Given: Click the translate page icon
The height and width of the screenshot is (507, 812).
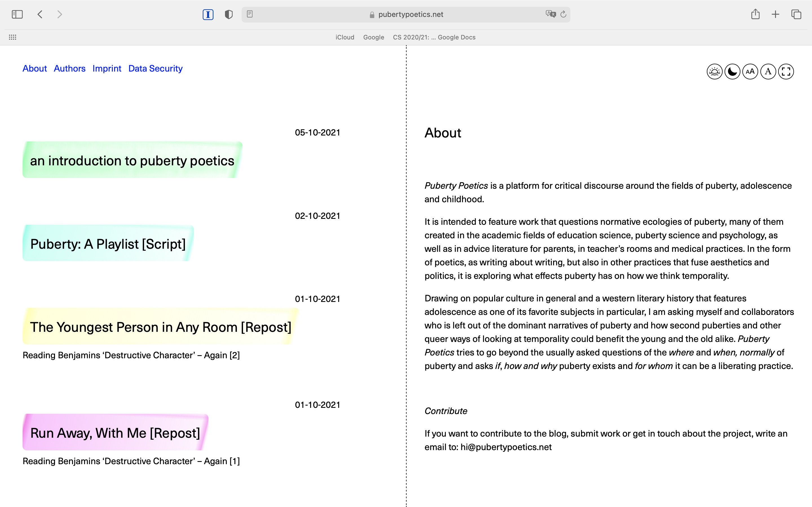Looking at the screenshot, I should click(550, 14).
